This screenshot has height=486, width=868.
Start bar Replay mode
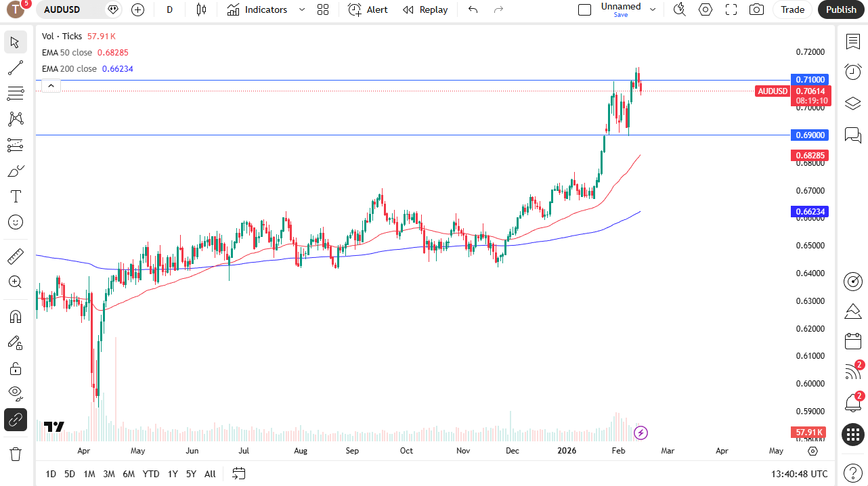(425, 9)
